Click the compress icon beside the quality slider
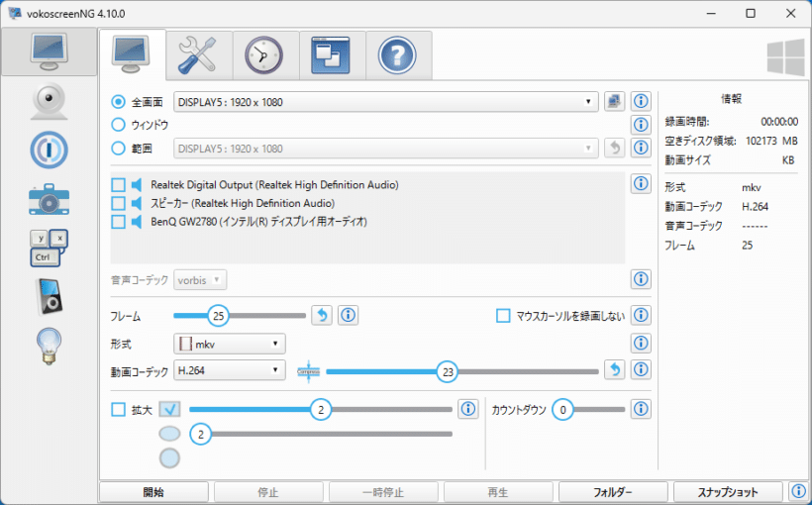This screenshot has width=812, height=505. [309, 371]
